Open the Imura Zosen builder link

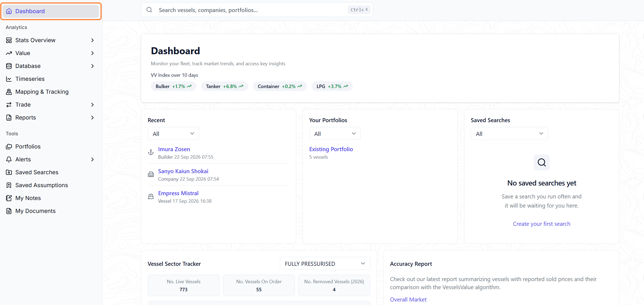tap(174, 149)
